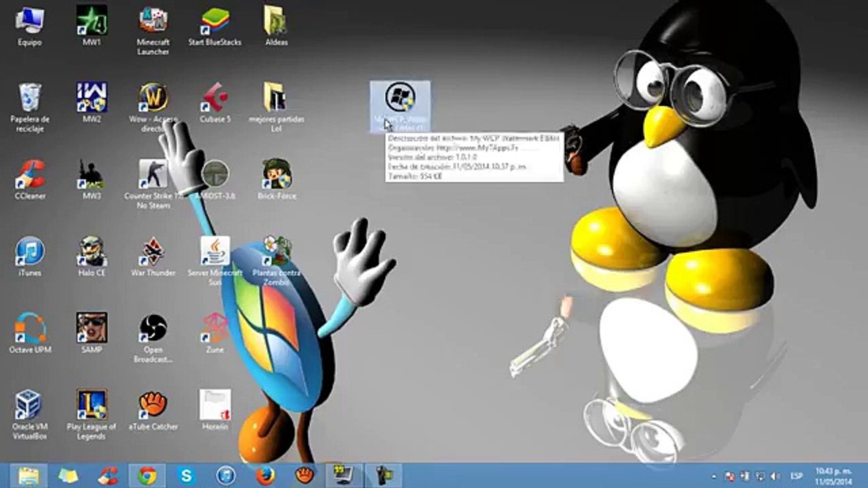868x488 pixels.
Task: Select the Server Minecraft desktop icon
Action: (x=215, y=262)
